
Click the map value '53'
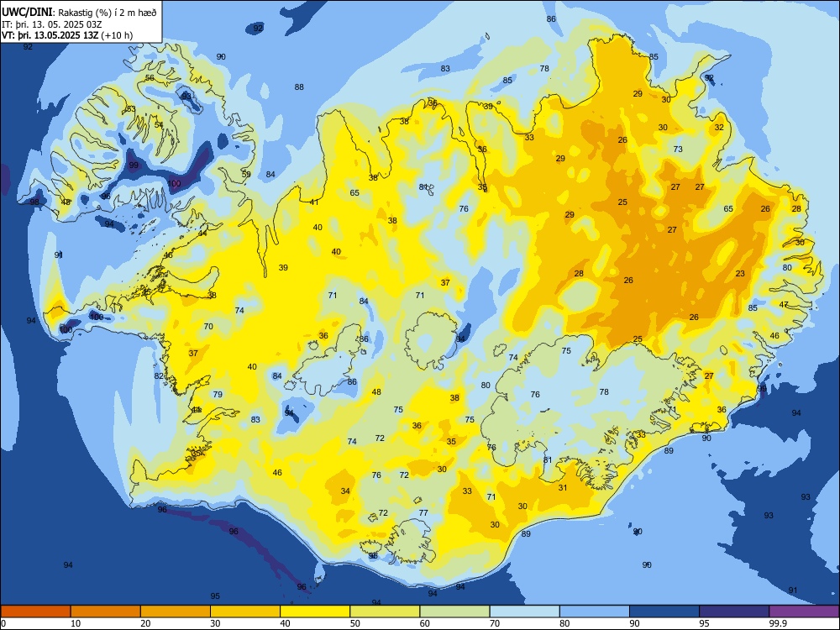(x=131, y=108)
